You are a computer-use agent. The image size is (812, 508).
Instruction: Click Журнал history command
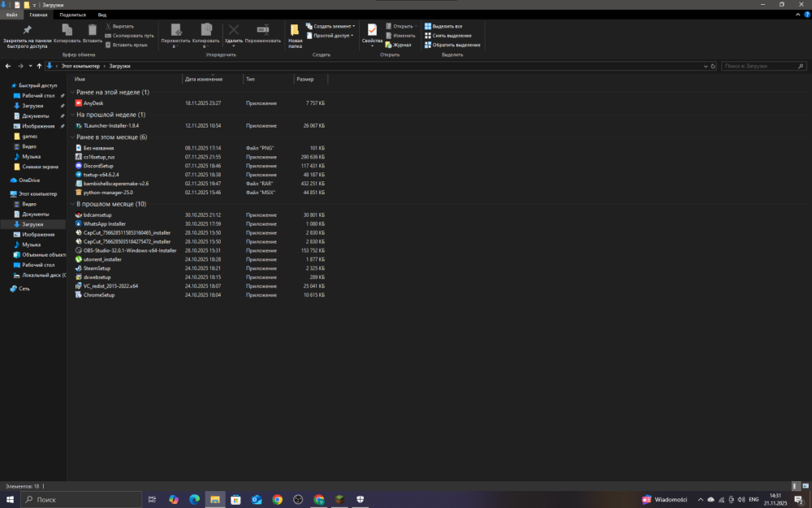click(x=398, y=45)
